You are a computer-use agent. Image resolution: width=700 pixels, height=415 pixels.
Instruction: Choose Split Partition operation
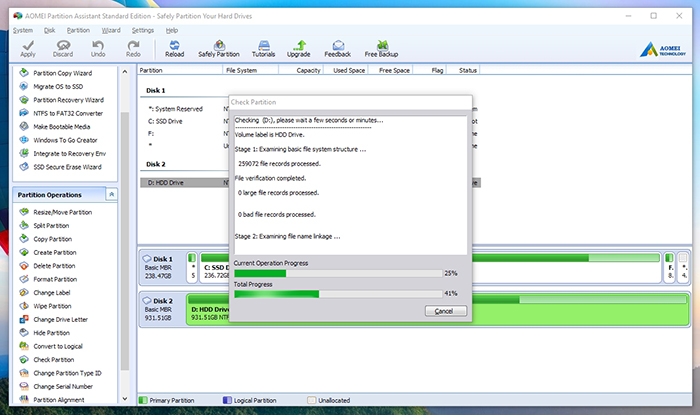pyautogui.click(x=44, y=225)
